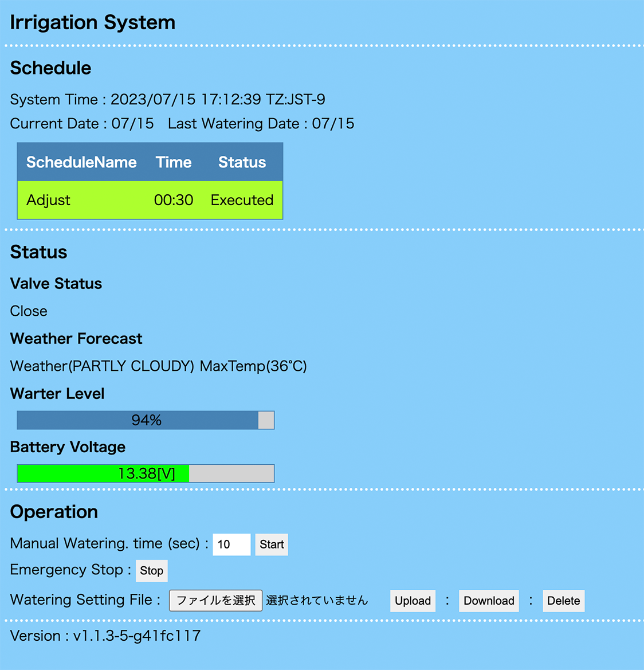Click the manual watering time input field
Image resolution: width=644 pixels, height=670 pixels.
click(x=231, y=544)
